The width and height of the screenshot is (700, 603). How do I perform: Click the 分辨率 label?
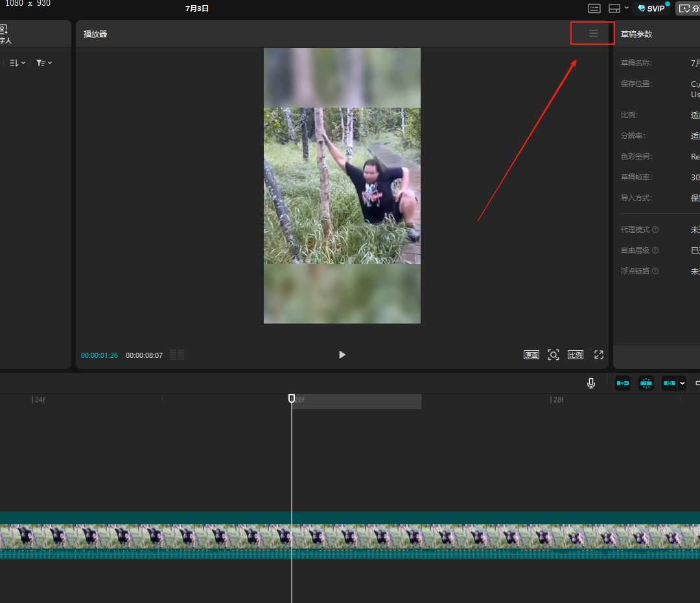(x=633, y=136)
